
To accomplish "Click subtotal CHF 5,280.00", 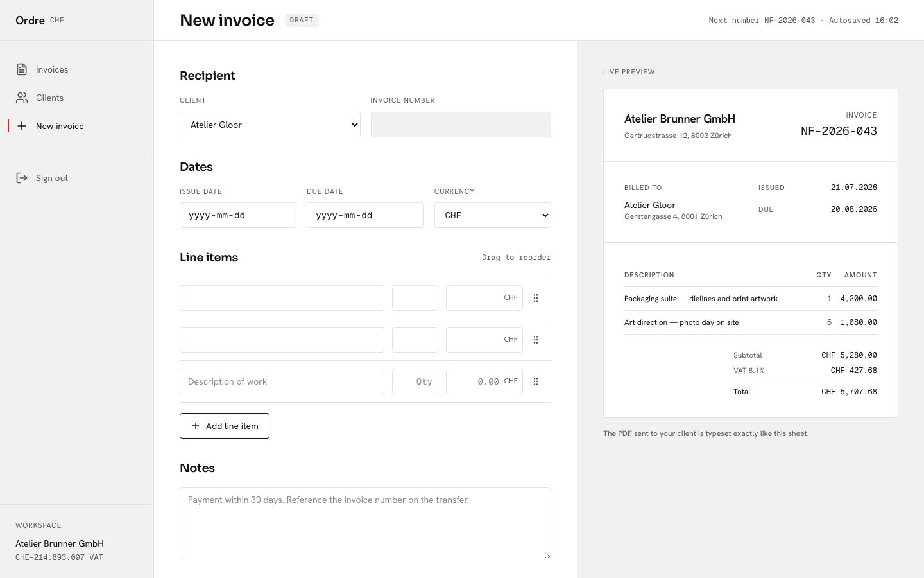I will pyautogui.click(x=849, y=355).
